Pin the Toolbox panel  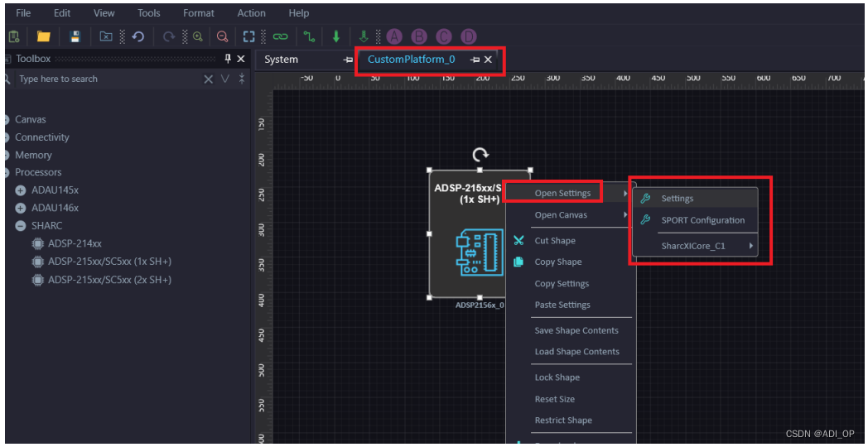(228, 59)
